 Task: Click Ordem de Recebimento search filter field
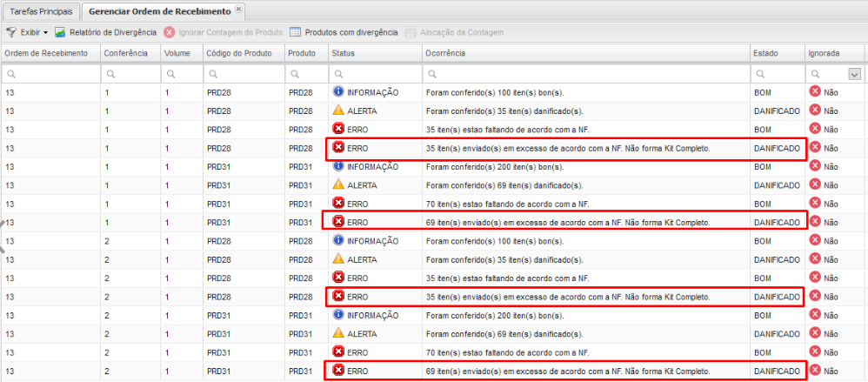tap(51, 74)
